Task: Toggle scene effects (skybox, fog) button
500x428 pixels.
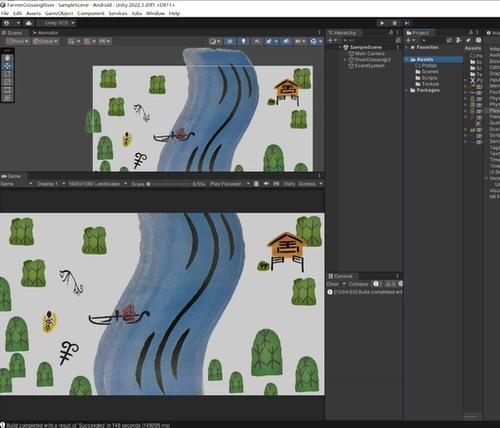Action: (x=269, y=41)
